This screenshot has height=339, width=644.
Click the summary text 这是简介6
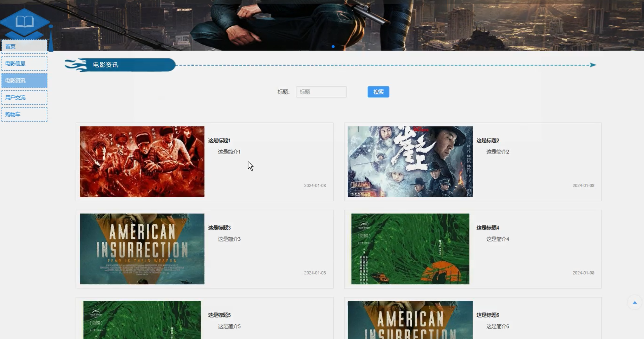(x=497, y=326)
